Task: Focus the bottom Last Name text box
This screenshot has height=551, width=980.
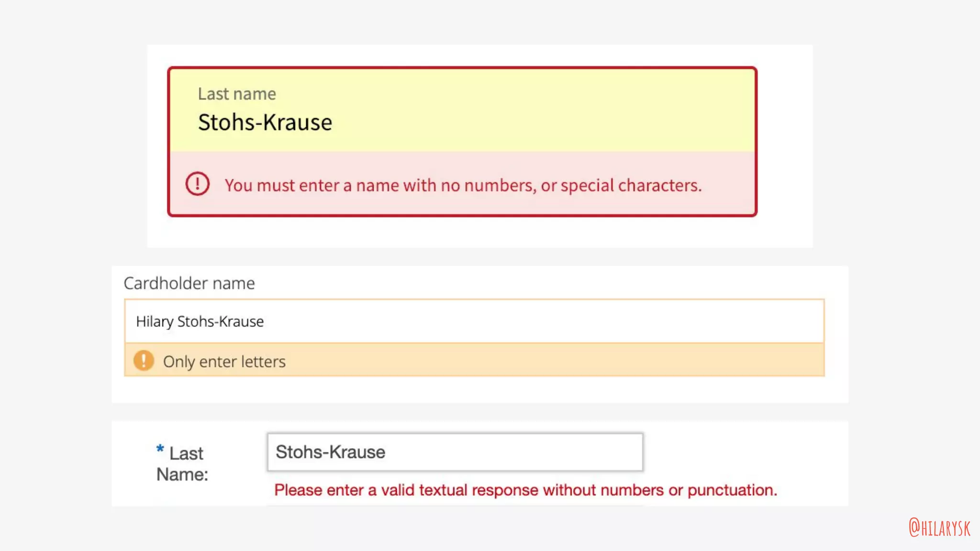Action: coord(455,452)
